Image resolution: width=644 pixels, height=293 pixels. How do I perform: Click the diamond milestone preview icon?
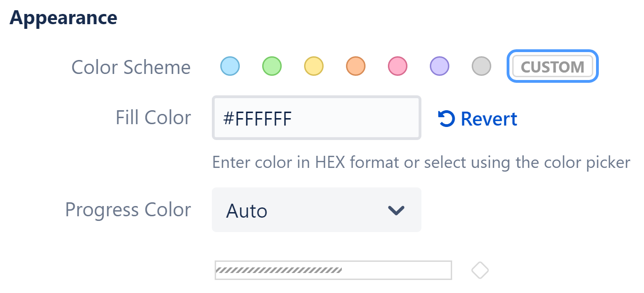(x=480, y=270)
